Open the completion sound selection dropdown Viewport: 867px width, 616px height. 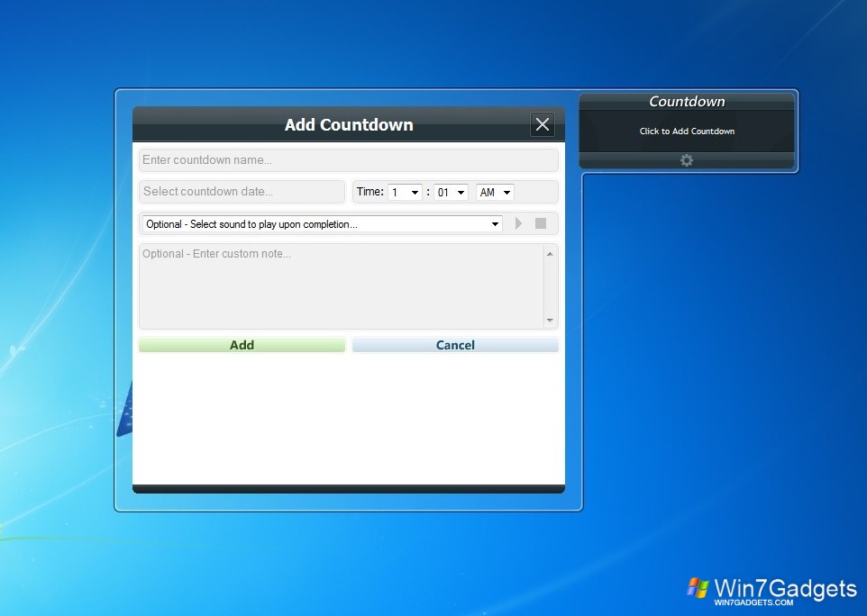322,223
